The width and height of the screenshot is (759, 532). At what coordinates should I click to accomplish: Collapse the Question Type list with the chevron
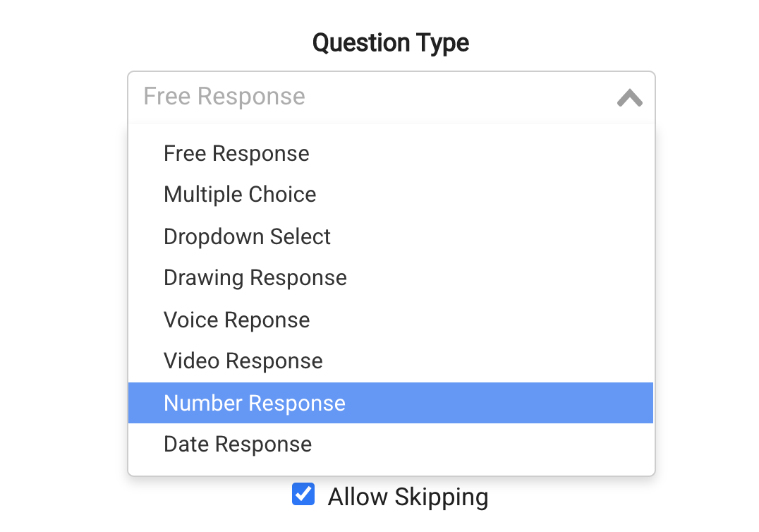pyautogui.click(x=629, y=98)
